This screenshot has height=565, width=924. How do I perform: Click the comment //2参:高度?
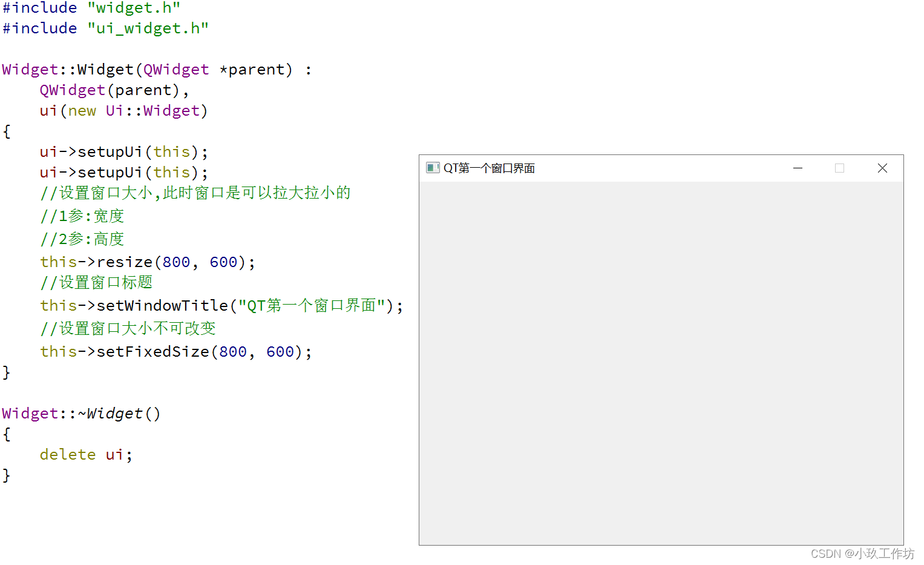[82, 239]
